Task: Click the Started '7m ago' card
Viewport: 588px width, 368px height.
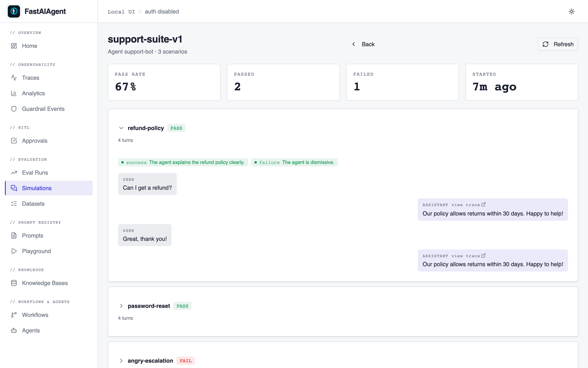Action: 522,82
